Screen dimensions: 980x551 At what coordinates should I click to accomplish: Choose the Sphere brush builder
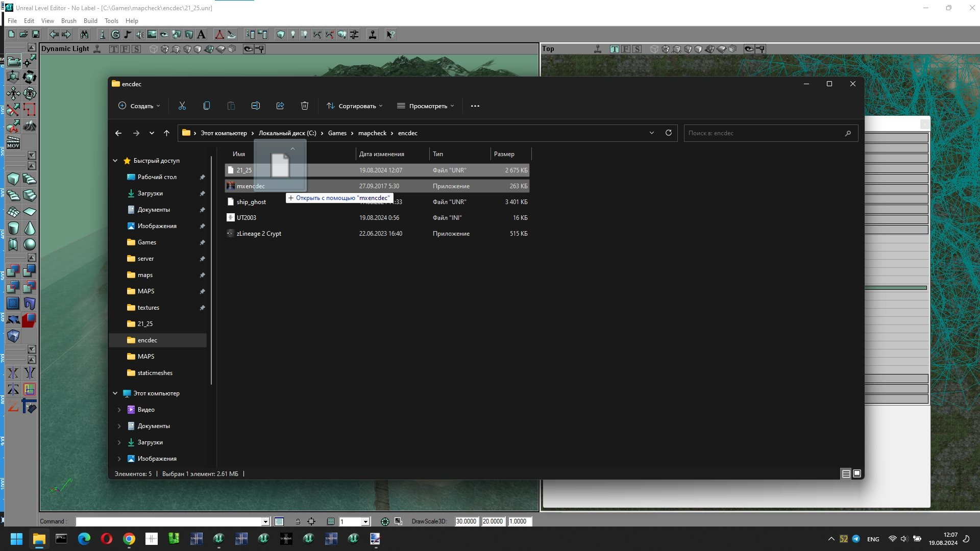(30, 244)
